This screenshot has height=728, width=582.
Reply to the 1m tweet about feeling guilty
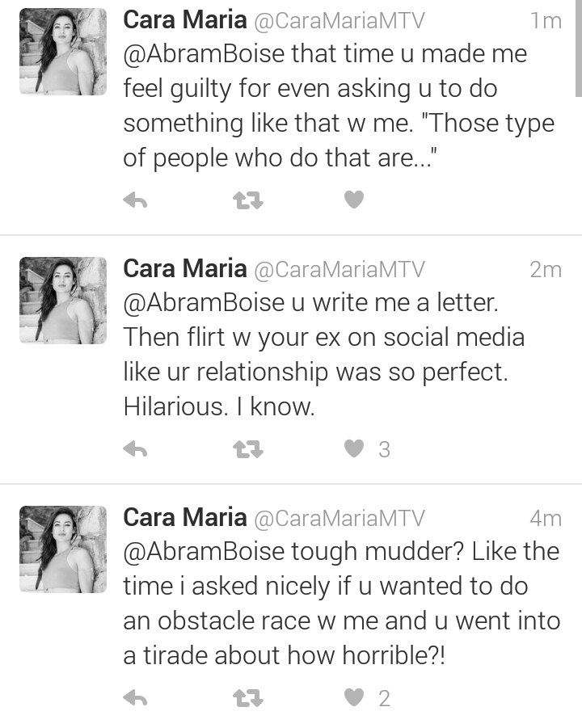[135, 200]
